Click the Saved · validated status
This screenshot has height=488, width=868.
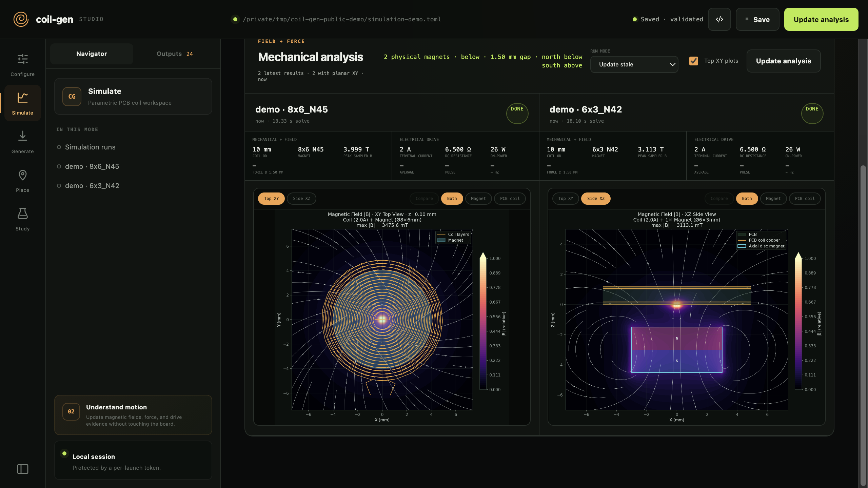[x=668, y=19]
